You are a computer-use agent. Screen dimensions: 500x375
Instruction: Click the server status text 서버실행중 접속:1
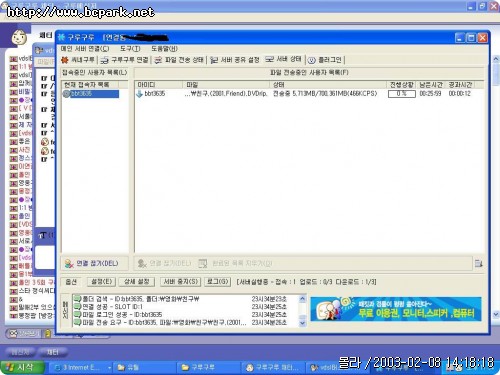point(306,282)
